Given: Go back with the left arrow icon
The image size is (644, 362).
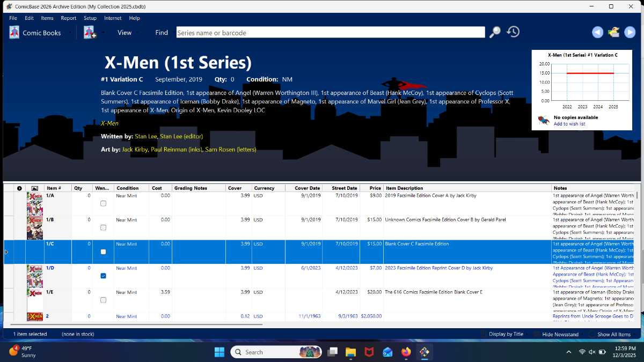Looking at the screenshot, I should coord(597,33).
